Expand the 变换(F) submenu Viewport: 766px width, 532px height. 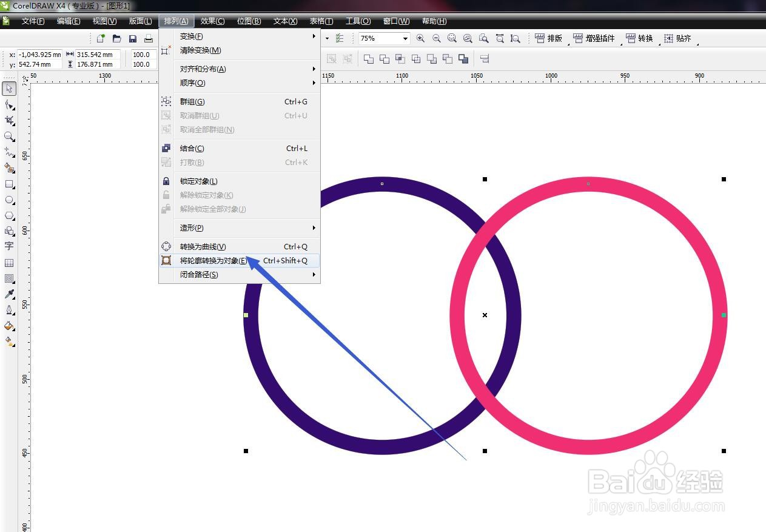(x=240, y=36)
